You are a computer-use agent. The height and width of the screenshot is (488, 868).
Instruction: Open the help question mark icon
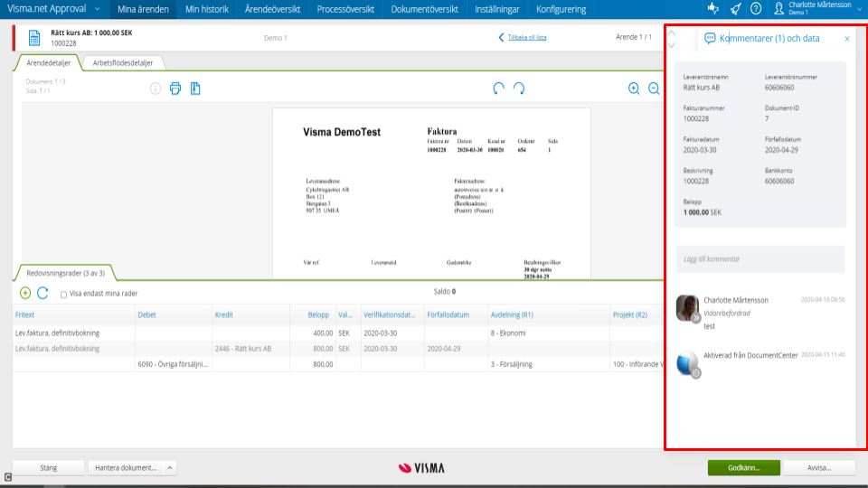pyautogui.click(x=756, y=8)
